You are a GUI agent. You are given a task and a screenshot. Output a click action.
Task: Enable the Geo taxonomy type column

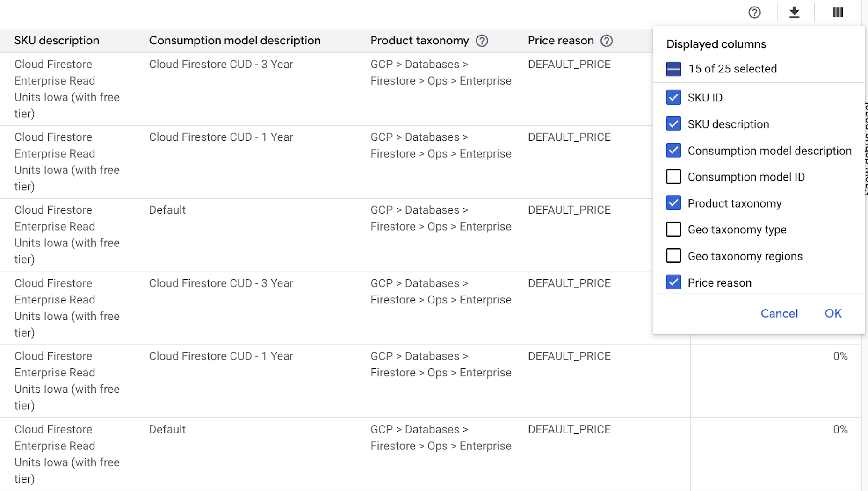673,229
